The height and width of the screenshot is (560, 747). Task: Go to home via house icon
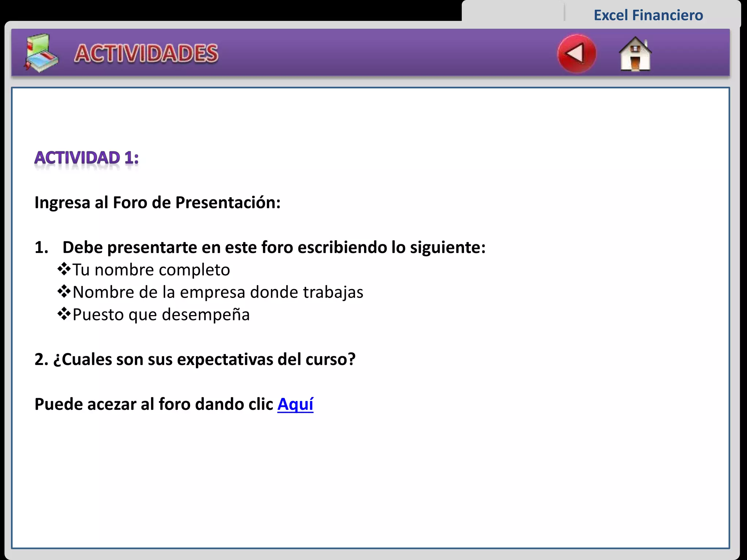pyautogui.click(x=635, y=54)
